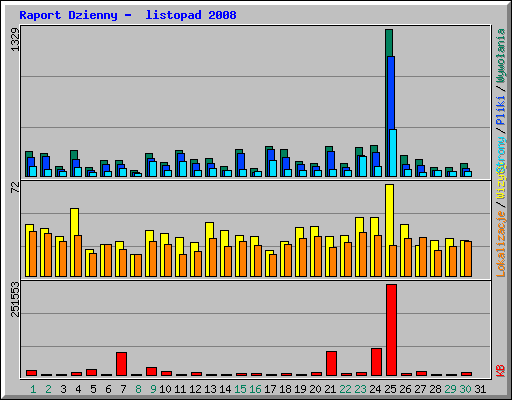Click the top chart axis value 1329
The width and height of the screenshot is (512, 400).
(x=15, y=40)
